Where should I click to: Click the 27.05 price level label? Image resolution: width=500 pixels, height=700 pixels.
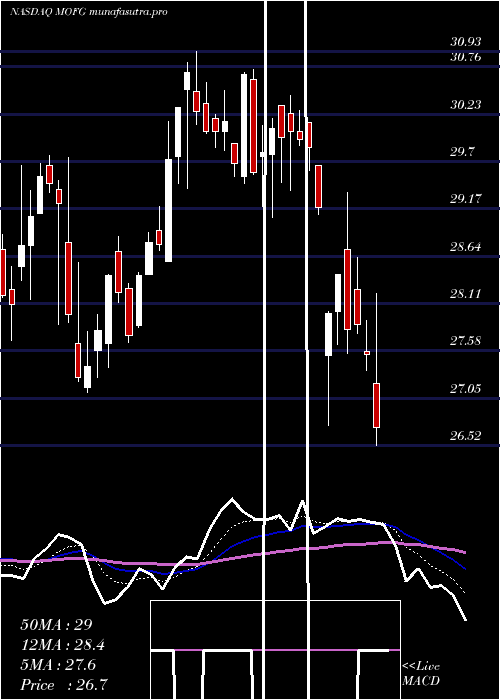tap(466, 389)
